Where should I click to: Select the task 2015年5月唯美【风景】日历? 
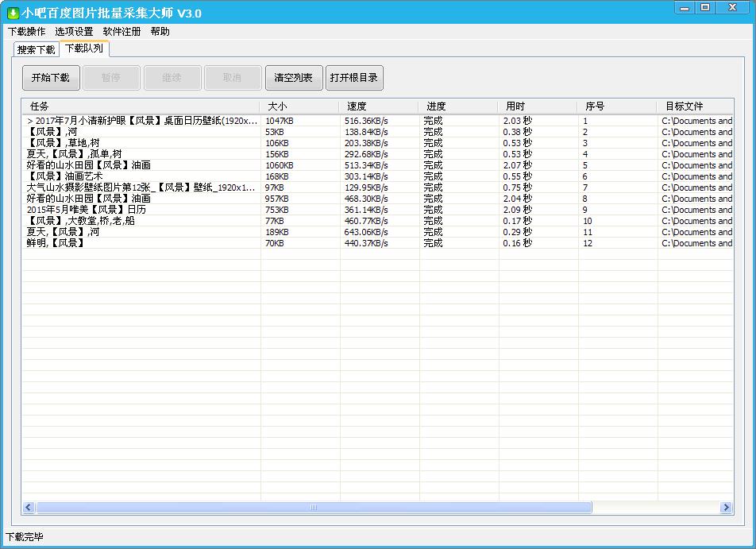(x=377, y=210)
